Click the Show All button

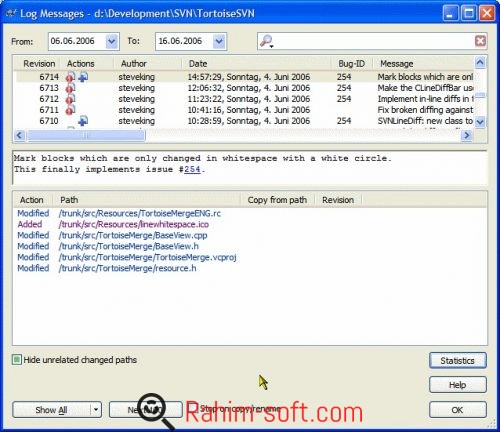click(x=51, y=410)
